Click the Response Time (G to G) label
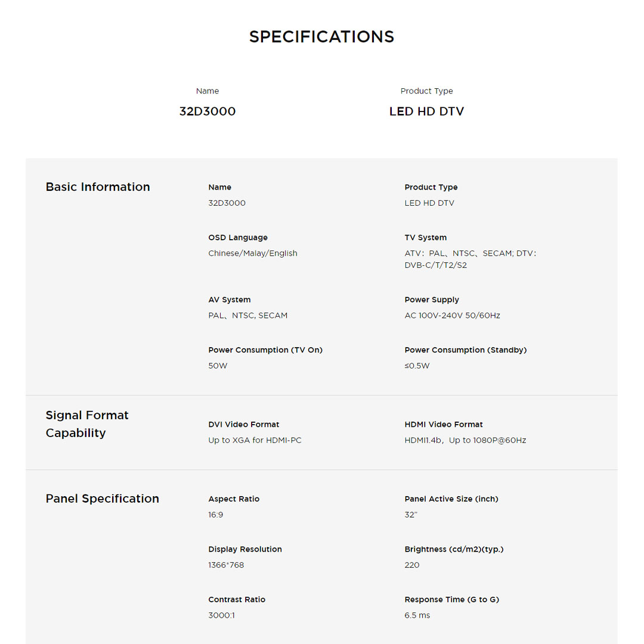This screenshot has width=644, height=644. [x=451, y=599]
